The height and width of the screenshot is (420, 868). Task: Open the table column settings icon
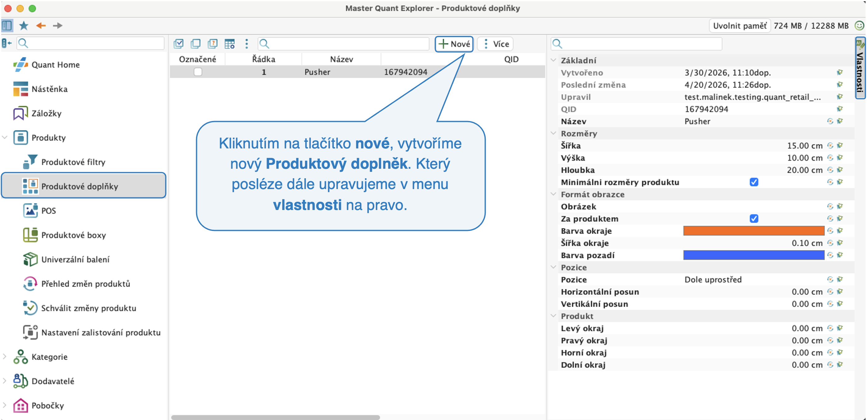point(230,43)
